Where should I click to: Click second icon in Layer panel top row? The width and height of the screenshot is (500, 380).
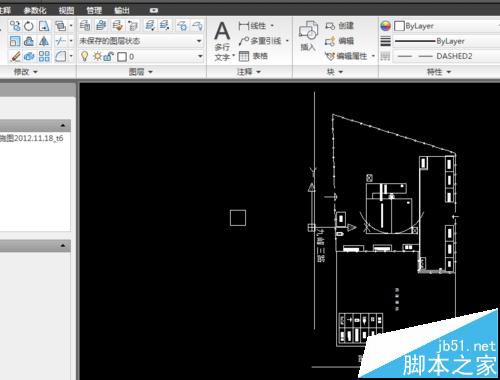tap(101, 26)
